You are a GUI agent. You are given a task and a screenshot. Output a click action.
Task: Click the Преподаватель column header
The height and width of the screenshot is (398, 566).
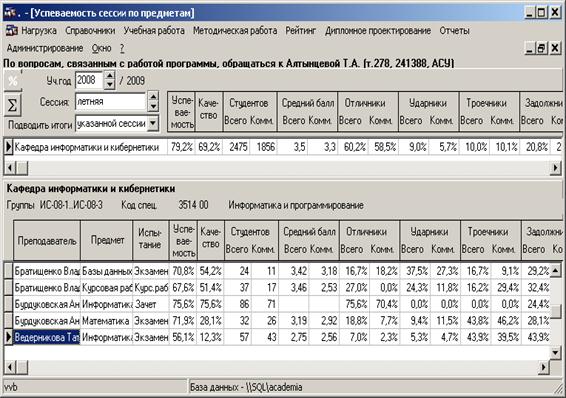point(47,240)
